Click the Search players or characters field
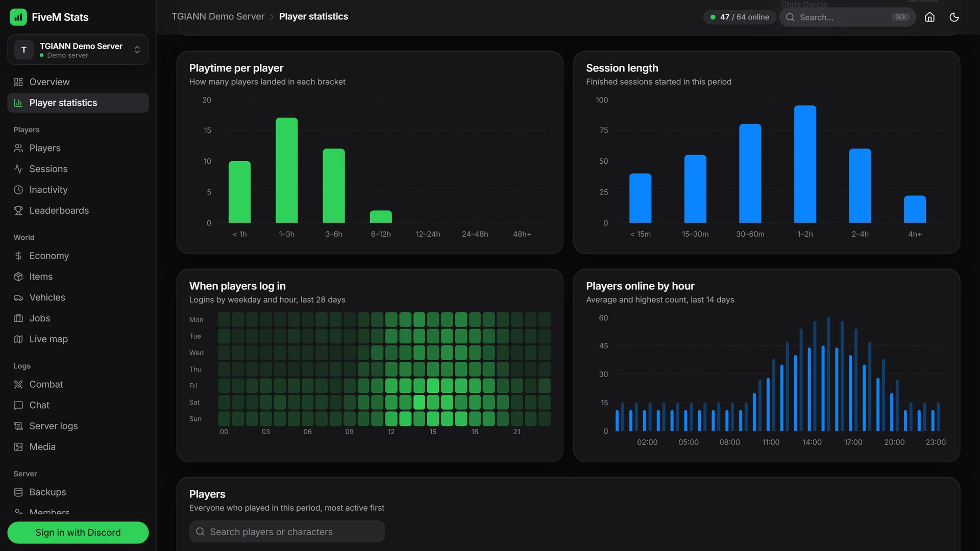 pyautogui.click(x=287, y=532)
